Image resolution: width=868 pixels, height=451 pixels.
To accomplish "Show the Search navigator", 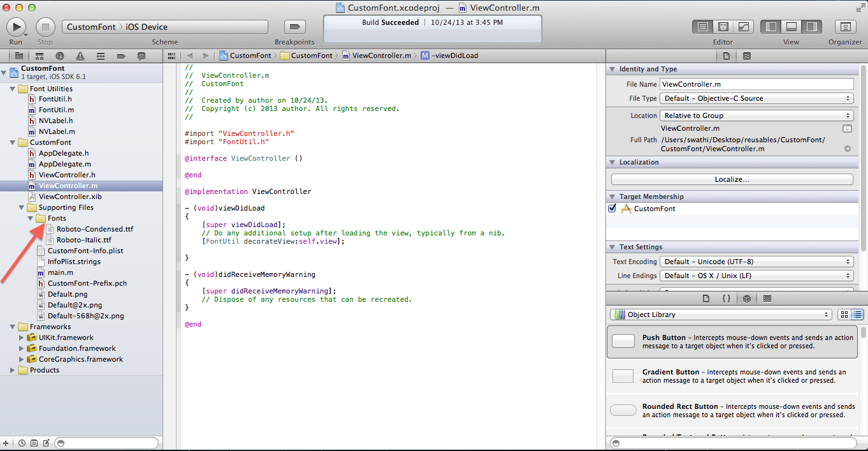I will tap(59, 56).
